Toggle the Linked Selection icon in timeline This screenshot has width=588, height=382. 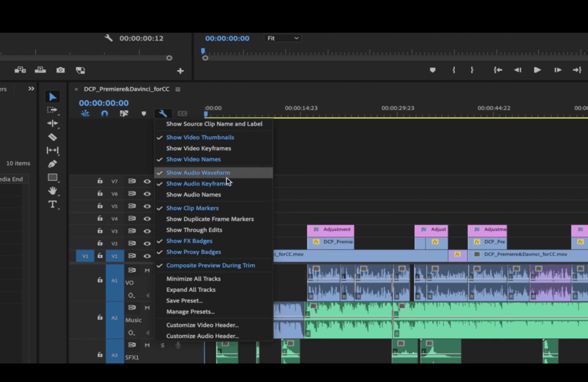(123, 113)
